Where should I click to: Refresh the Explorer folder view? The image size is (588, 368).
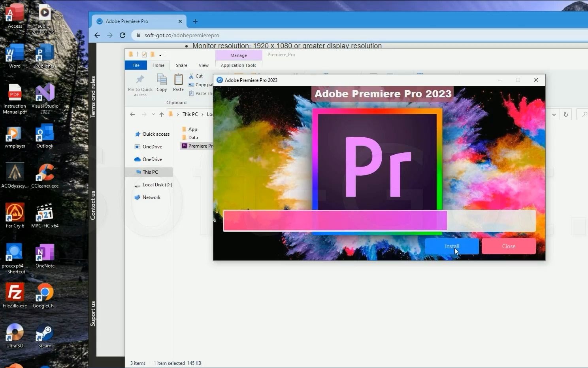click(566, 114)
